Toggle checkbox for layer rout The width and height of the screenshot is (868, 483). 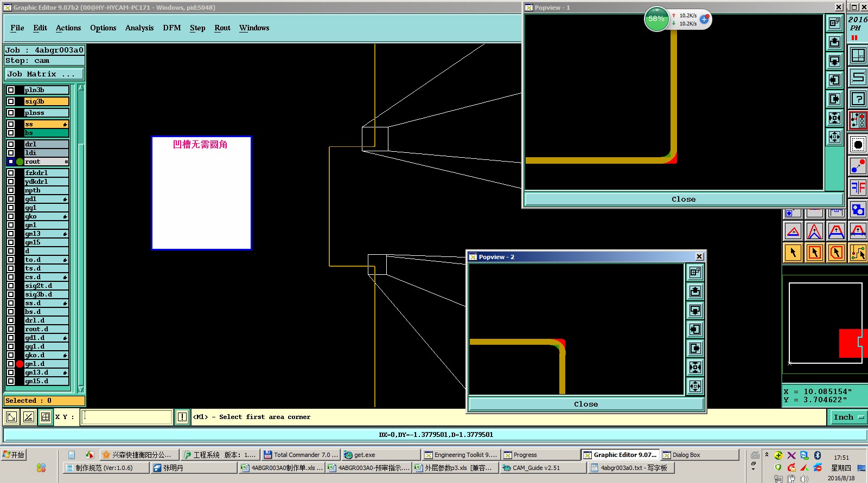coord(11,162)
